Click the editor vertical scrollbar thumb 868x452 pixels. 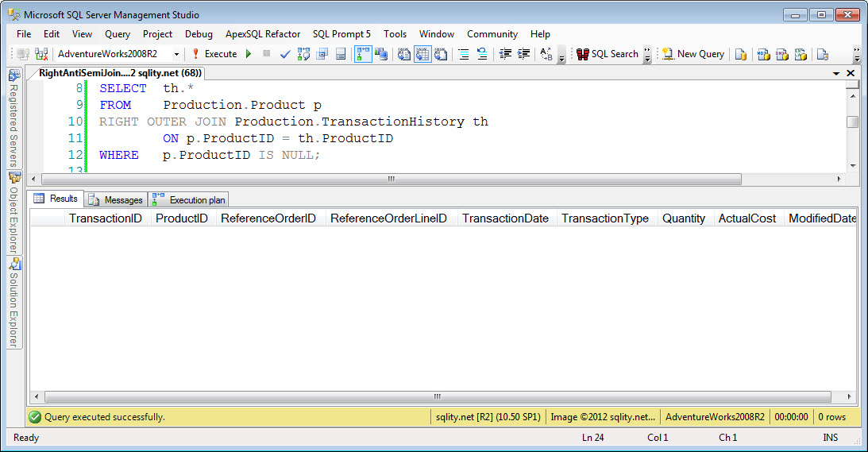[852, 122]
